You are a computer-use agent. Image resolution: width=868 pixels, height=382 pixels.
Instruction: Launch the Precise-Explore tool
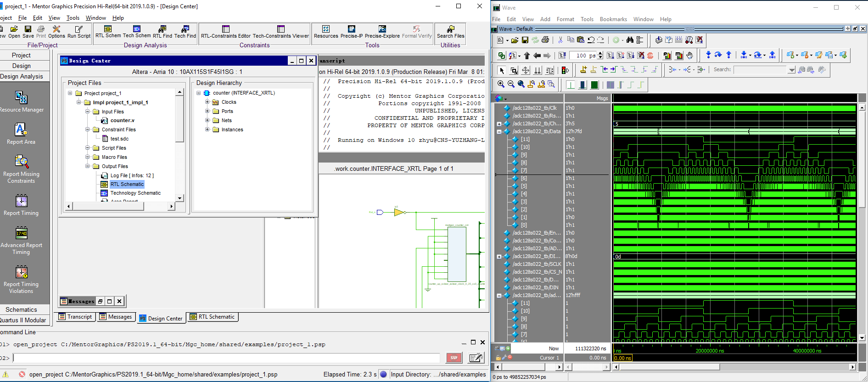pyautogui.click(x=382, y=32)
